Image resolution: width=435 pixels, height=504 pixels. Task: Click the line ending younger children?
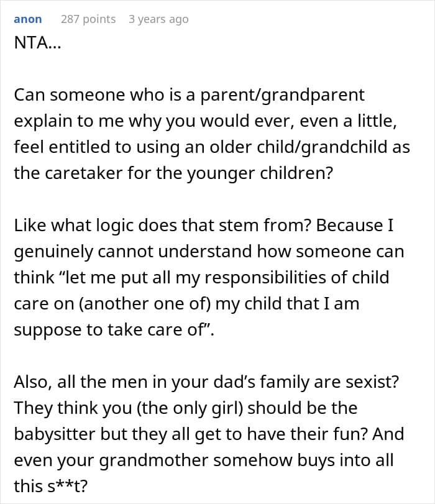tap(173, 173)
